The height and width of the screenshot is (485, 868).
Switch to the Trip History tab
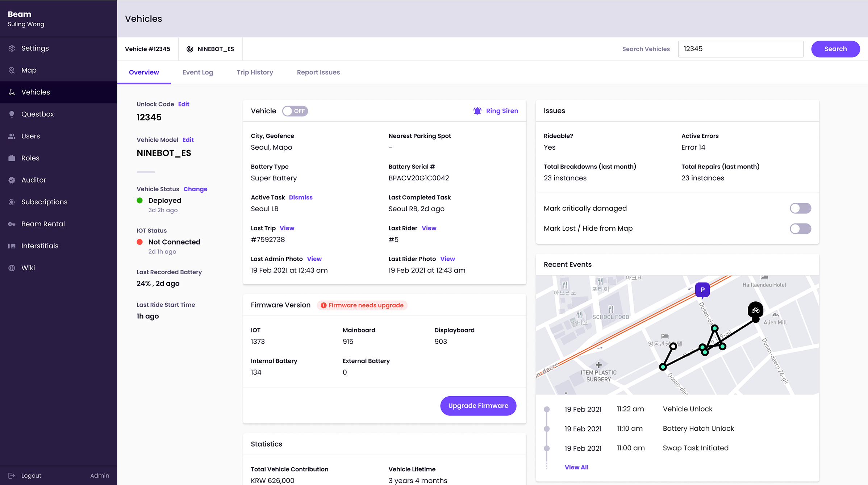255,72
